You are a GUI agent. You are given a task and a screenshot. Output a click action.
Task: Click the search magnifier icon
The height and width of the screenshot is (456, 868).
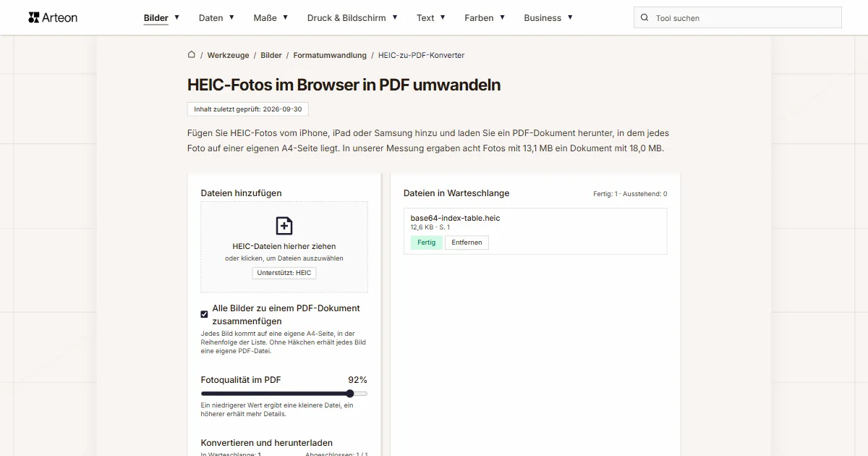644,18
